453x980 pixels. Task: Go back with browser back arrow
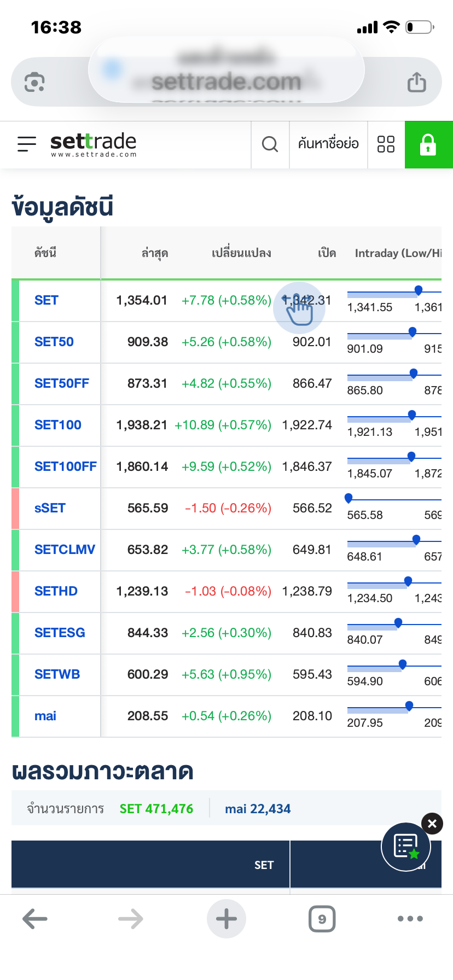pyautogui.click(x=35, y=919)
